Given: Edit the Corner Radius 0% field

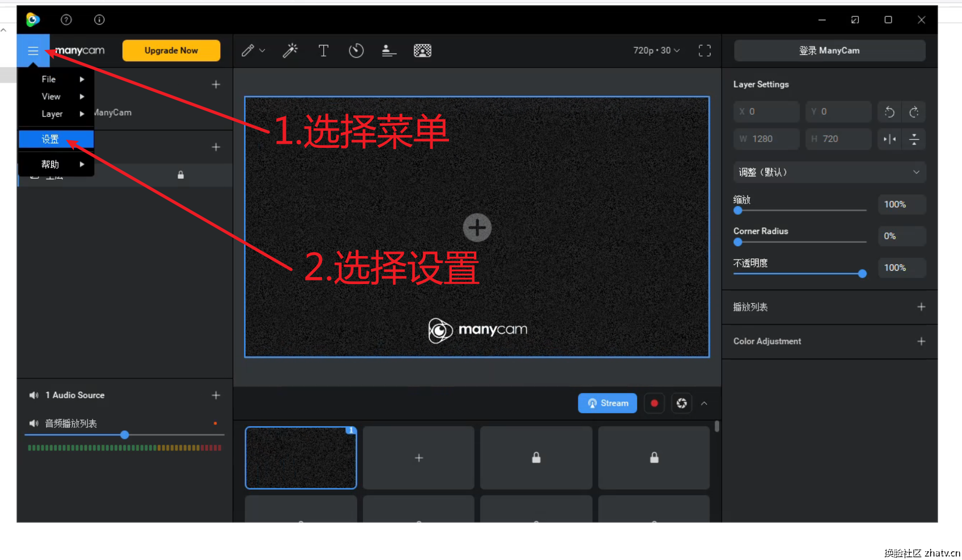Looking at the screenshot, I should pos(901,236).
